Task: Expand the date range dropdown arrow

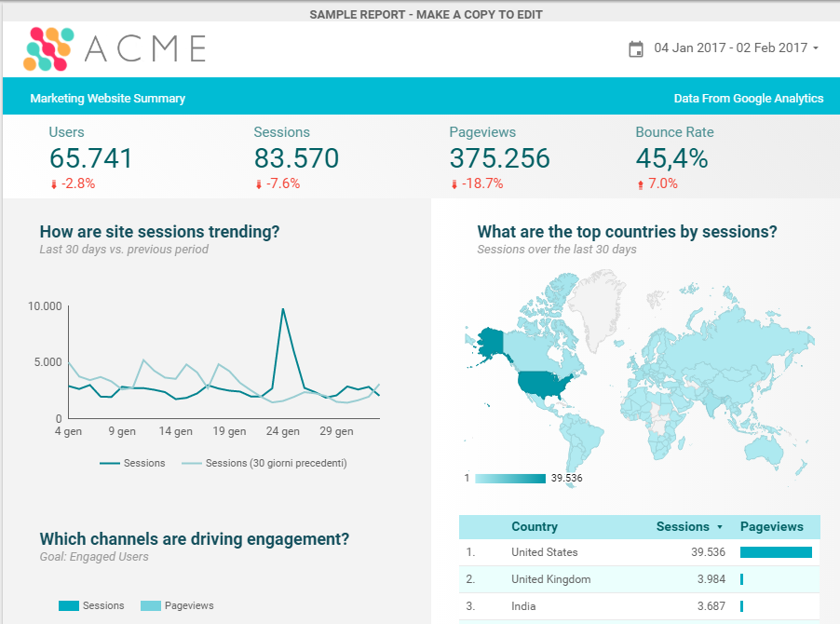Action: pyautogui.click(x=816, y=48)
